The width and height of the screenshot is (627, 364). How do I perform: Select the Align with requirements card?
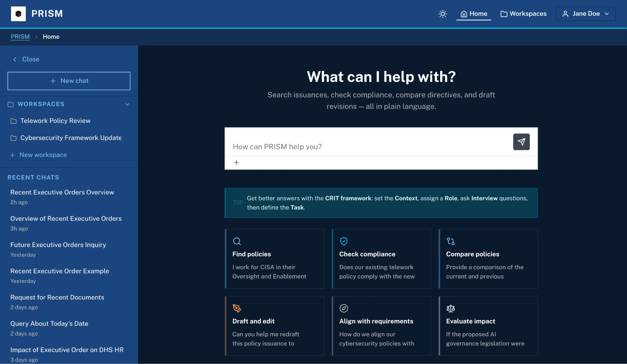point(381,326)
